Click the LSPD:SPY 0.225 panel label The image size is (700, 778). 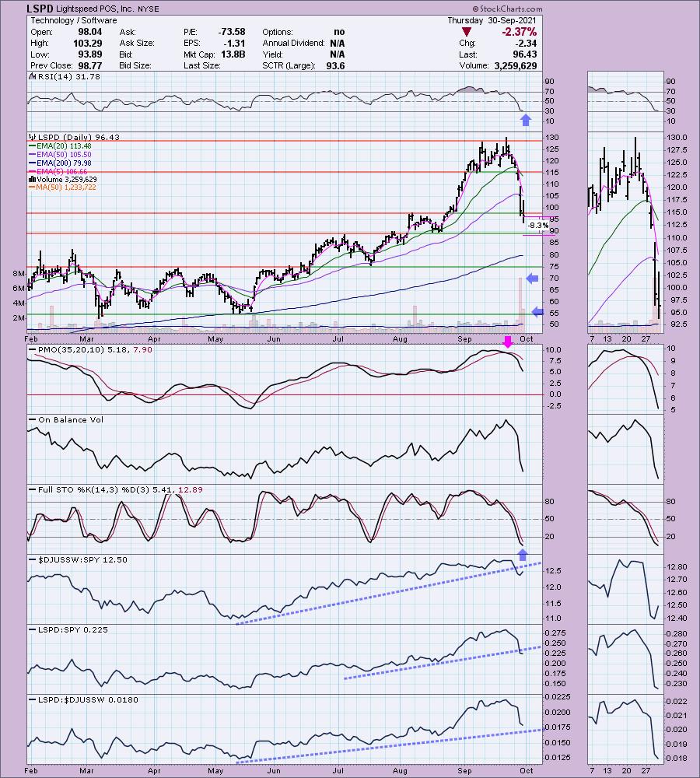click(73, 629)
